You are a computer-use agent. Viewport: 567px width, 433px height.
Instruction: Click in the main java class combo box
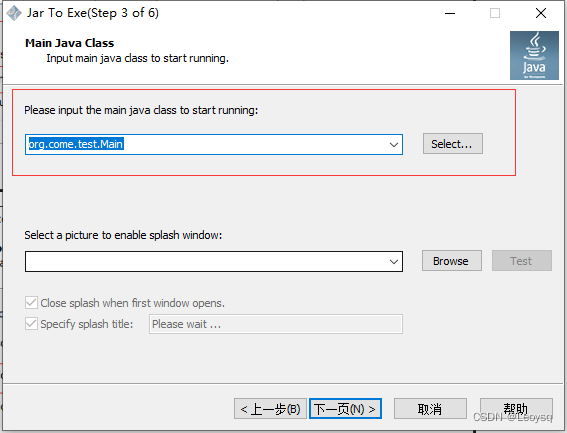pyautogui.click(x=214, y=145)
